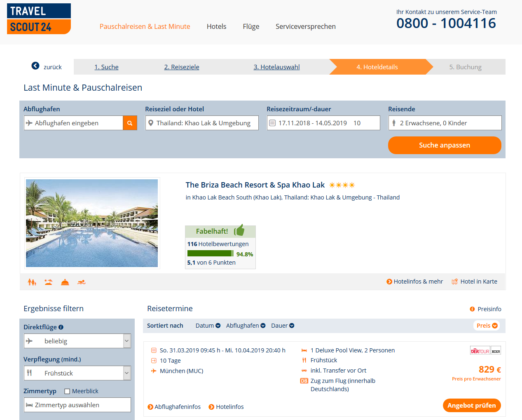Click the hotel pool photo thumbnail
This screenshot has height=420, width=522.
click(92, 223)
